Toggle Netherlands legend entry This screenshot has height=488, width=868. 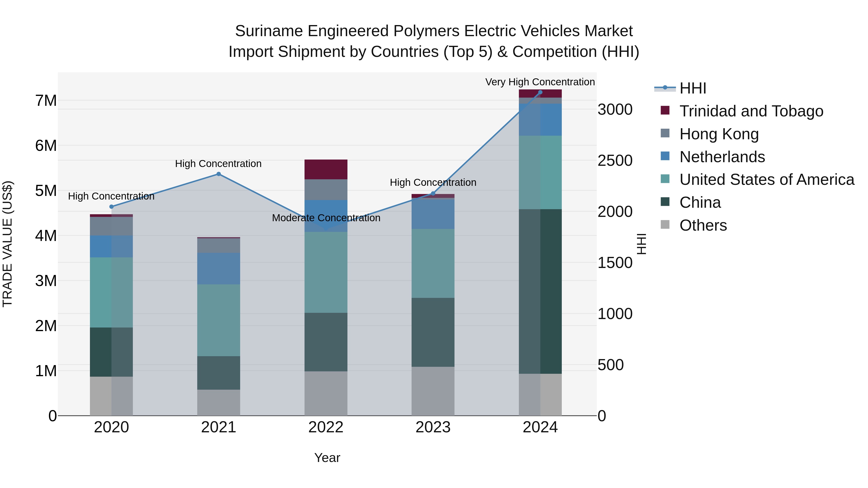[713, 157]
